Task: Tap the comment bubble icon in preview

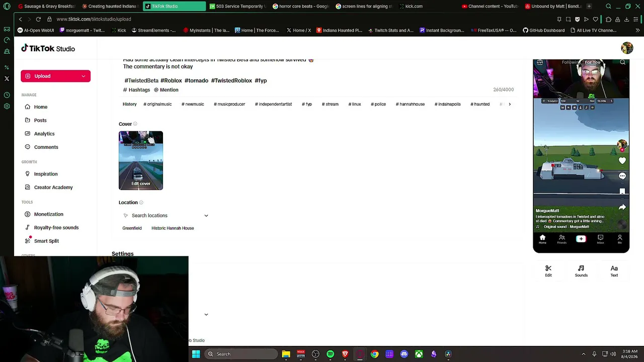Action: click(x=622, y=176)
